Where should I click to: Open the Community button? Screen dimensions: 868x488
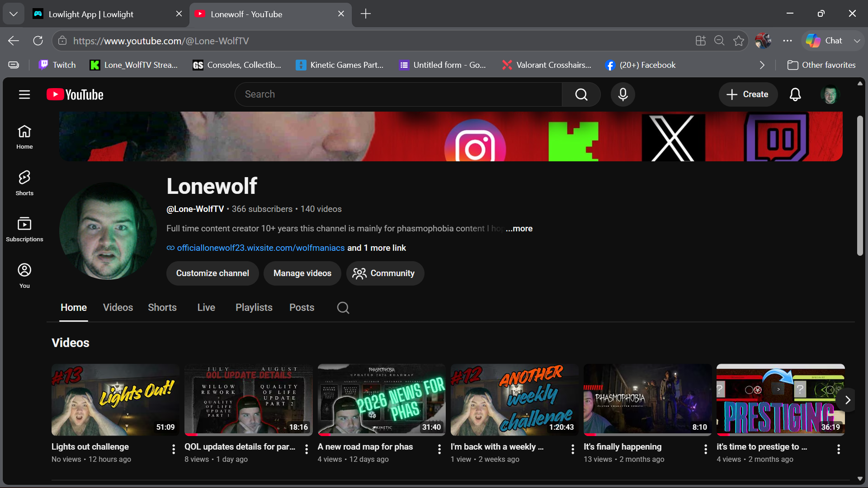385,273
